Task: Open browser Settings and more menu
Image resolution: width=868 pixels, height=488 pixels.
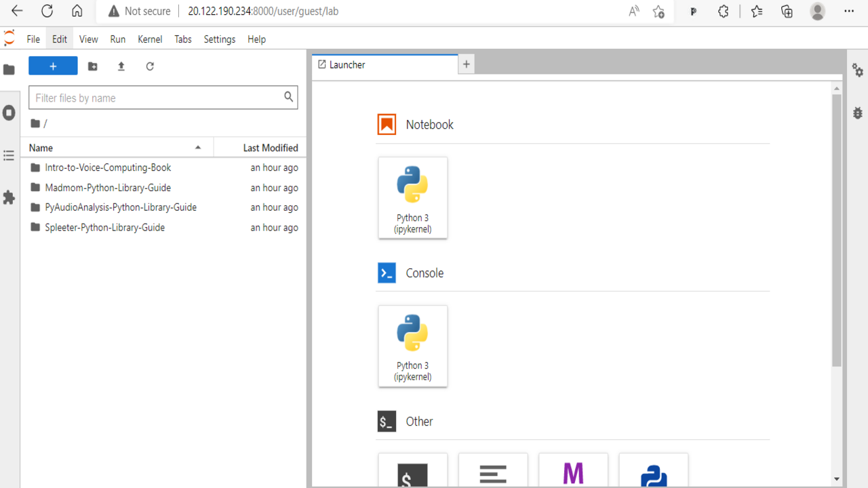Action: coord(849,11)
